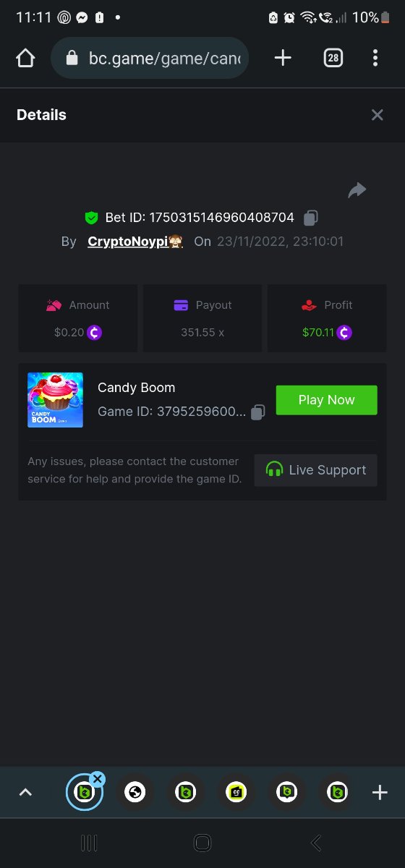Screen dimensions: 405x868
Task: Close the Details panel
Action: coord(377,115)
